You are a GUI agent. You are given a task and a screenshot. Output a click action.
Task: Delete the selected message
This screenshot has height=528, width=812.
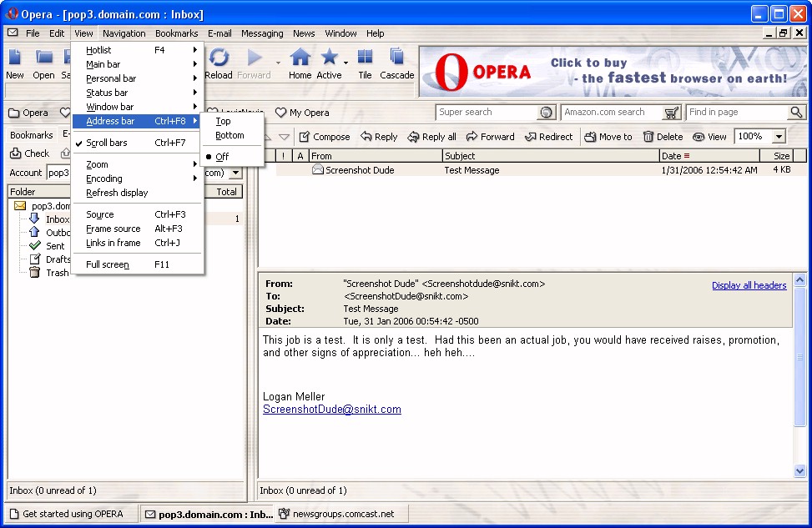click(x=663, y=137)
